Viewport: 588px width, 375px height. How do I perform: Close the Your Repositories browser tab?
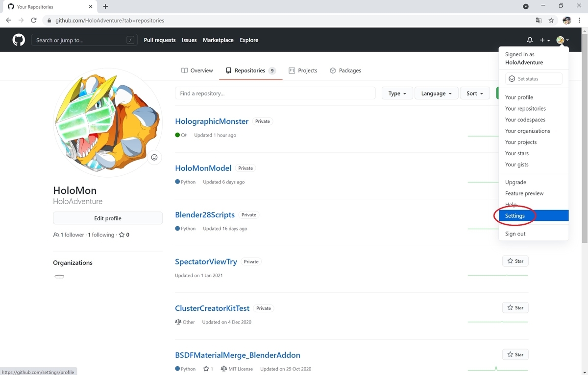91,7
